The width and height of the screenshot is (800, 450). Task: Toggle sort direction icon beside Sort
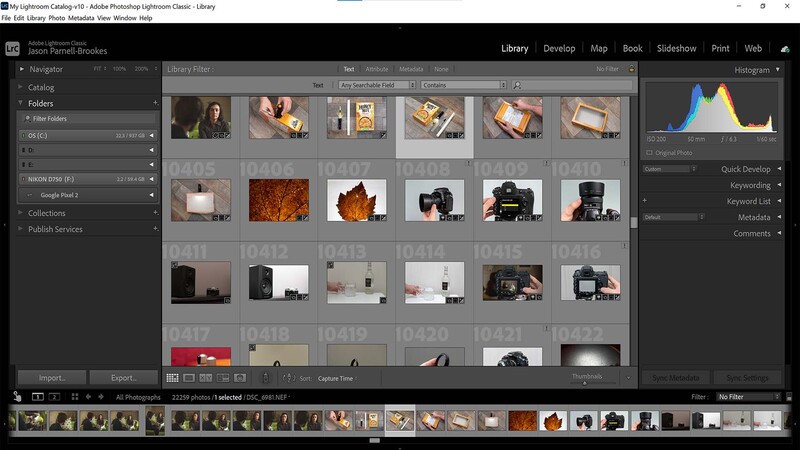point(289,378)
